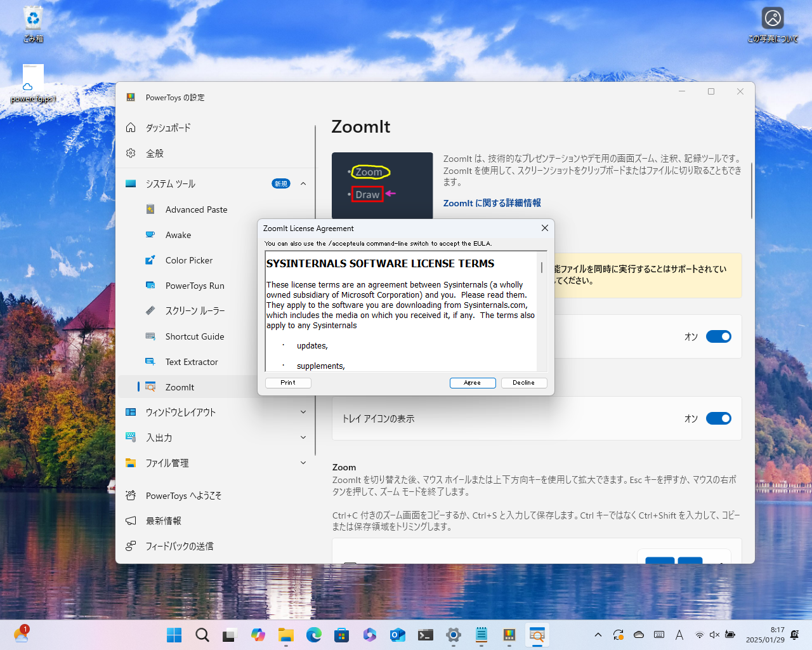Open ZoomIt に関する詳細情報 link
Image resolution: width=812 pixels, height=650 pixels.
click(491, 202)
